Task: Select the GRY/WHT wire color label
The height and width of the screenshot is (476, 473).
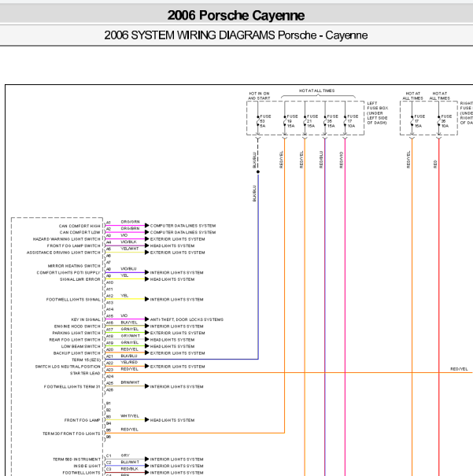Action: [131, 336]
